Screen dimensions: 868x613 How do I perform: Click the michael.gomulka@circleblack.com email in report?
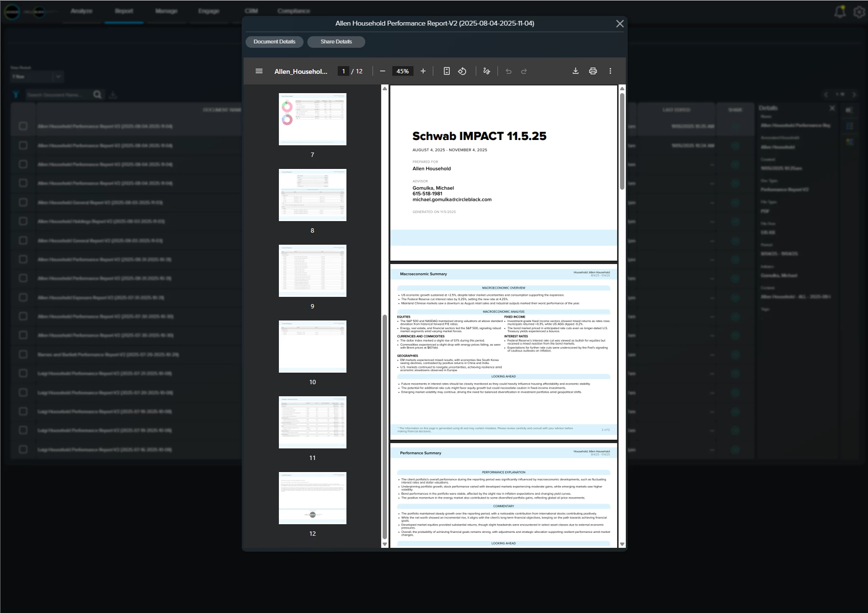click(452, 199)
